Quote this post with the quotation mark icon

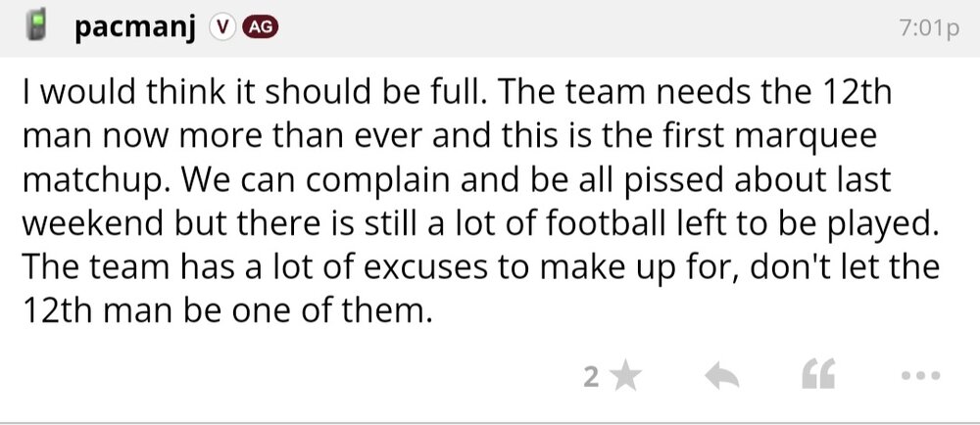pos(819,375)
